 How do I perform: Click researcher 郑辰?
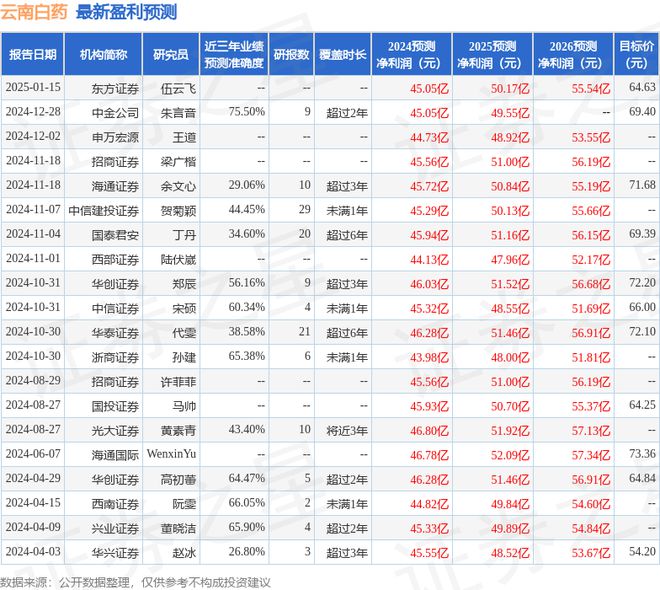(184, 284)
